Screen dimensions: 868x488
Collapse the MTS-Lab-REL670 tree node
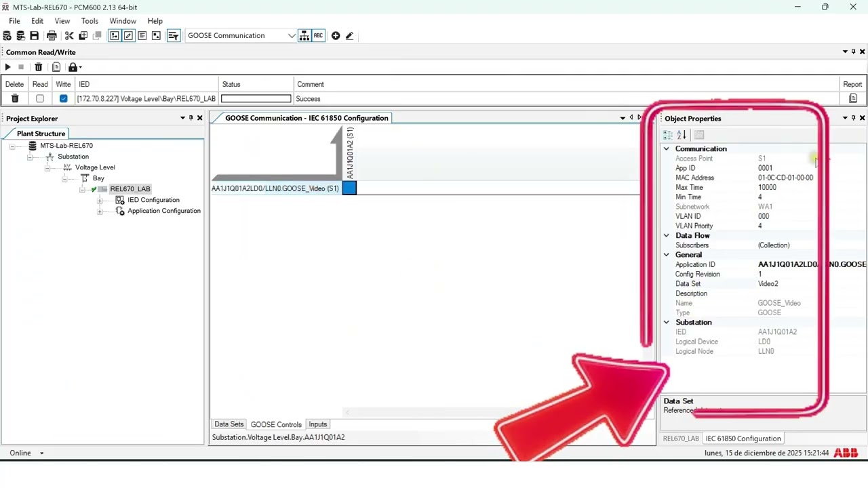12,146
